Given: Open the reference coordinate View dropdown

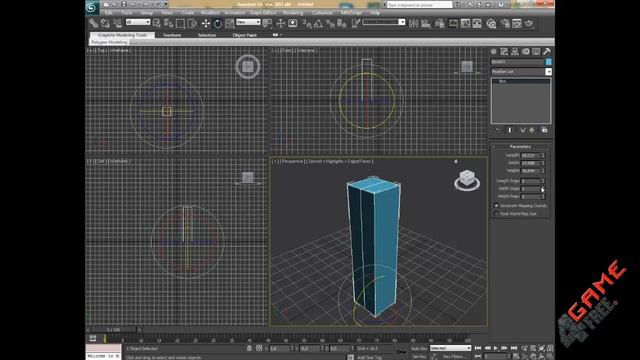Looking at the screenshot, I should pyautogui.click(x=248, y=22).
